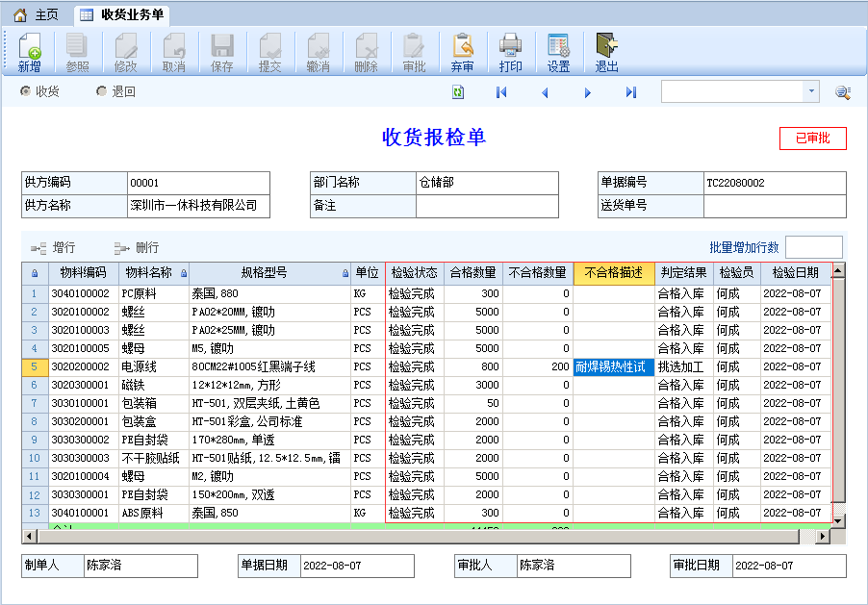Go to the next record
The height and width of the screenshot is (605, 868).
588,92
